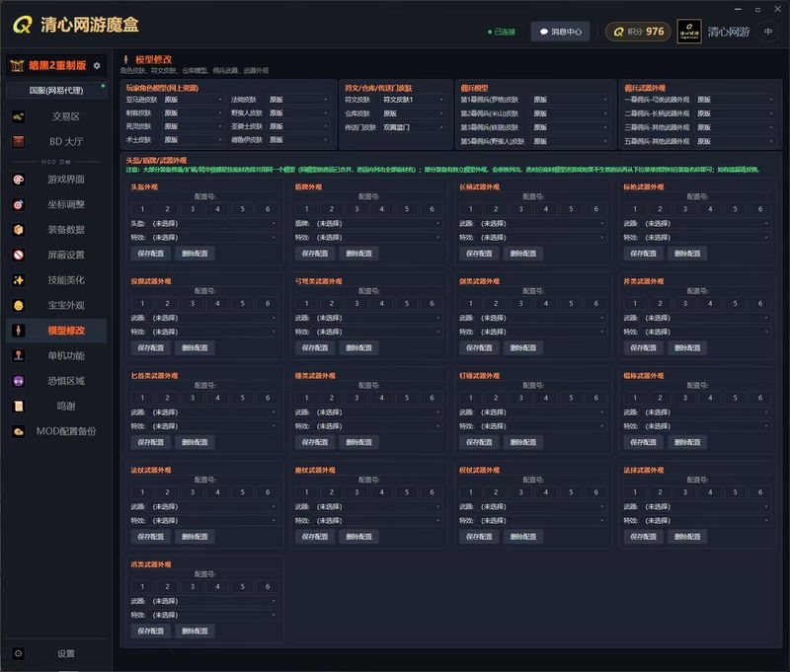Open the 游戏界面 palette icon
790x672 pixels.
pyautogui.click(x=19, y=180)
